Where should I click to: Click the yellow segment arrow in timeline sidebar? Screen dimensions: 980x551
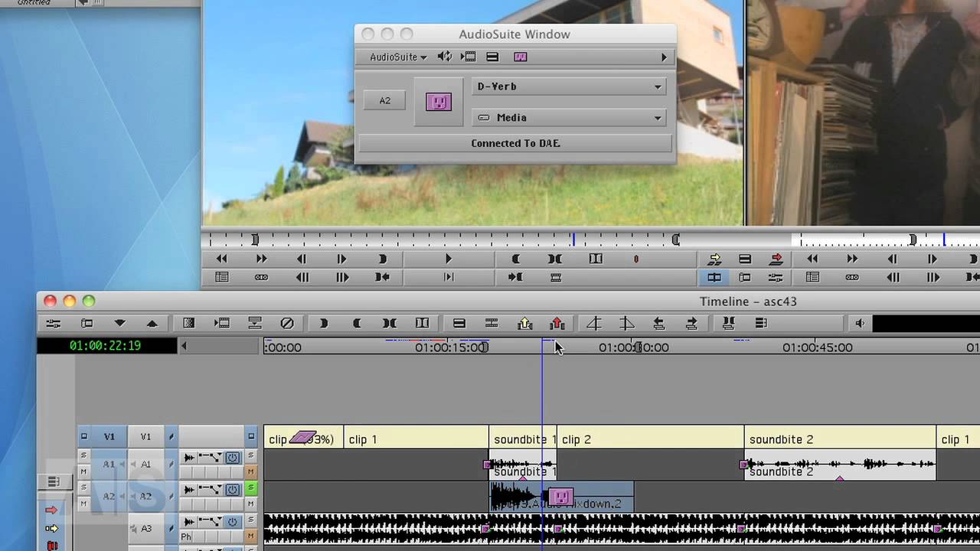click(x=52, y=528)
